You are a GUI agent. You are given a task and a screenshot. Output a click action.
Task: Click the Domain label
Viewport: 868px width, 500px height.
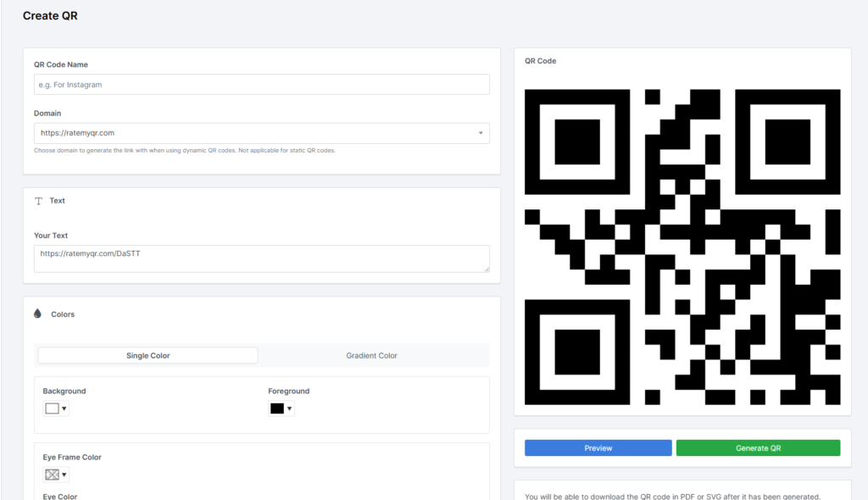[x=47, y=114]
